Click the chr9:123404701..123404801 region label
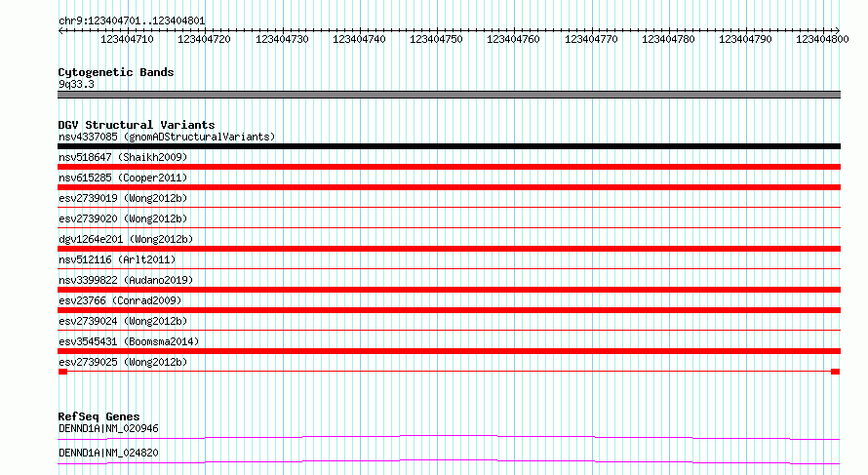Image resolution: width=868 pixels, height=475 pixels. pos(132,21)
